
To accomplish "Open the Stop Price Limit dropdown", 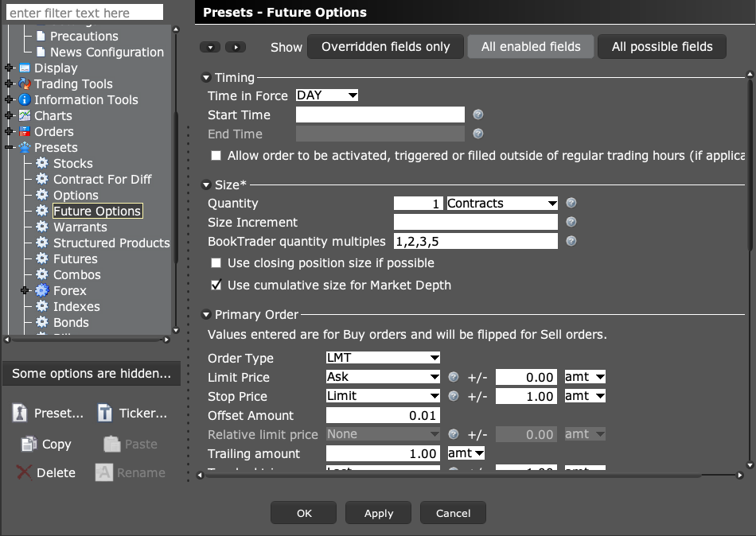I will (383, 396).
